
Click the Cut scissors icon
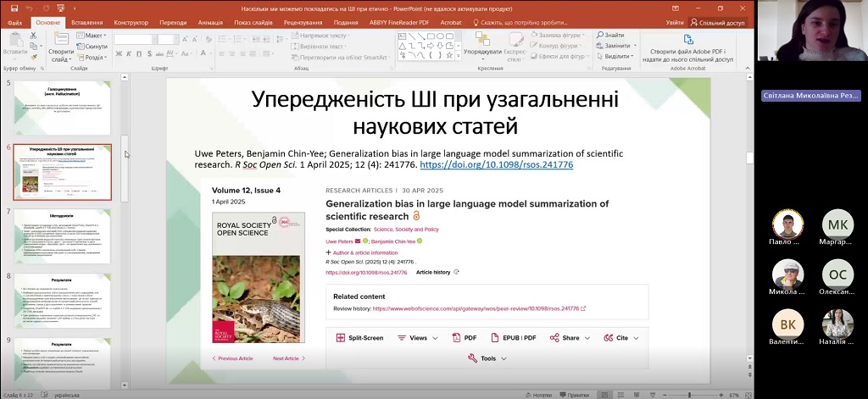point(34,36)
